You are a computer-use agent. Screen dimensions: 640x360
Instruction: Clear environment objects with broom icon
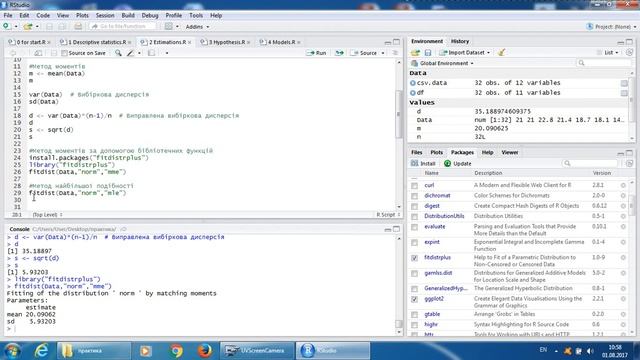point(502,53)
